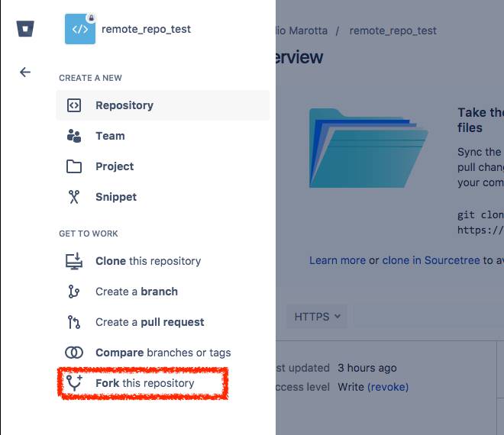Click the revoke access link
The image size is (504, 435).
[x=388, y=387]
